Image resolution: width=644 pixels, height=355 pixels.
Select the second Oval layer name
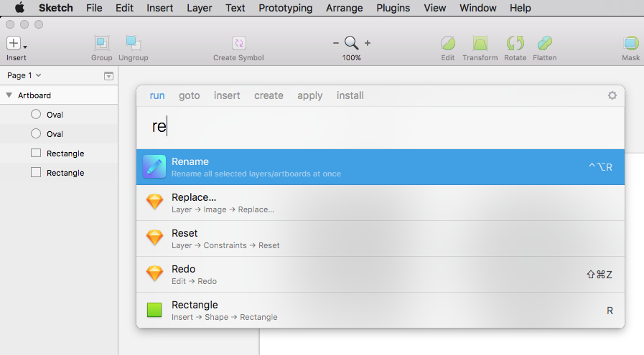pos(55,134)
